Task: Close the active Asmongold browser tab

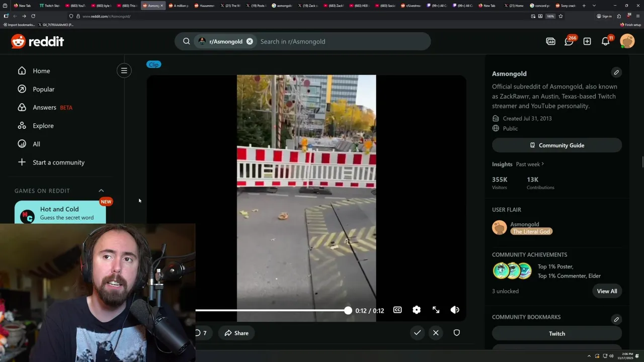Action: [x=162, y=6]
